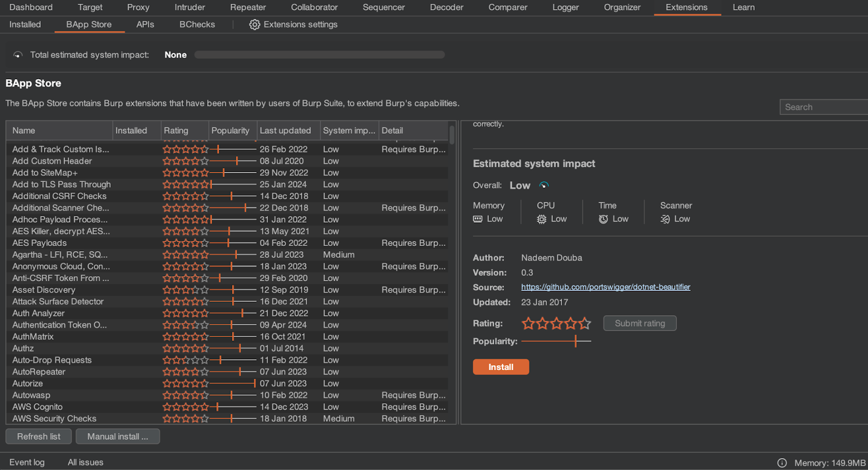Open the Decoder tab
Screen dimensions: 868x470
pyautogui.click(x=446, y=8)
